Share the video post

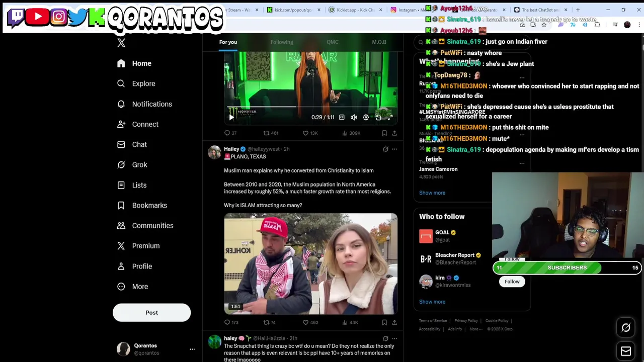point(394,133)
